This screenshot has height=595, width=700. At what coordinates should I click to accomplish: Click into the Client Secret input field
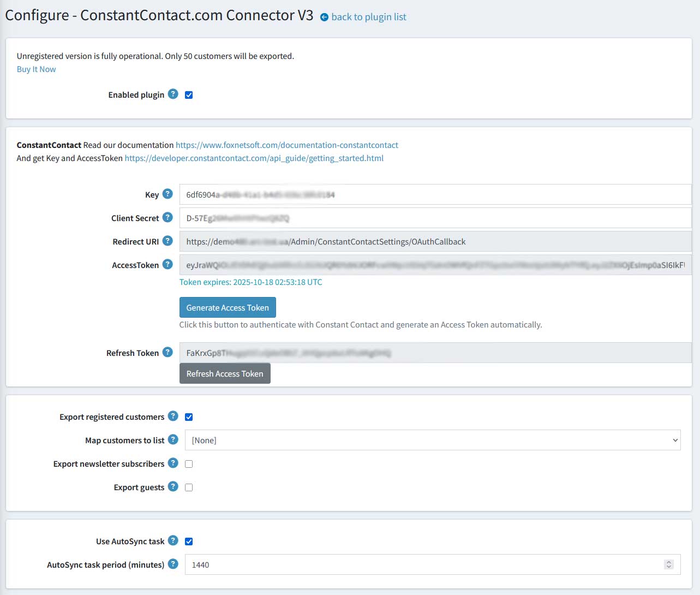[x=435, y=218]
